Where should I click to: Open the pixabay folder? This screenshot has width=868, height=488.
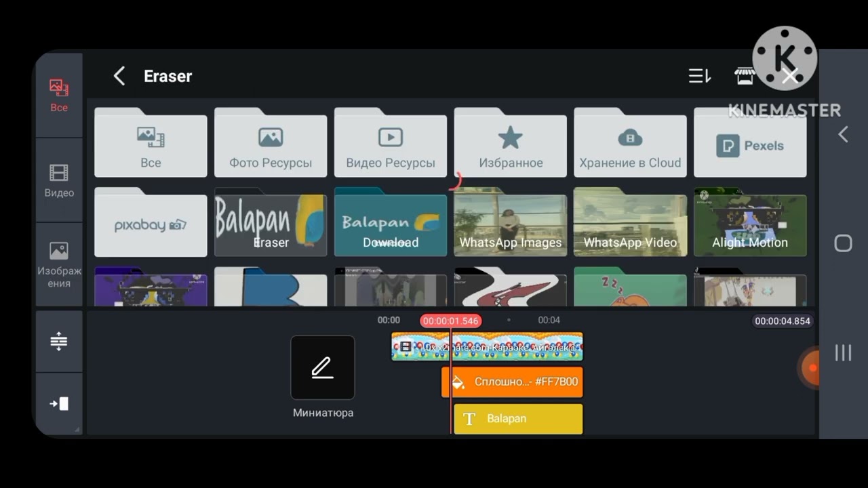pos(151,222)
